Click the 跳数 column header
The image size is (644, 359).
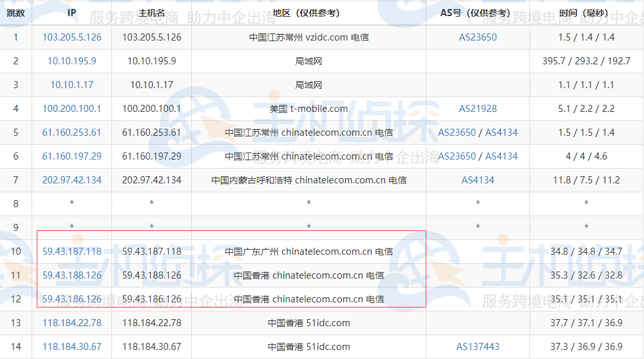(x=15, y=13)
